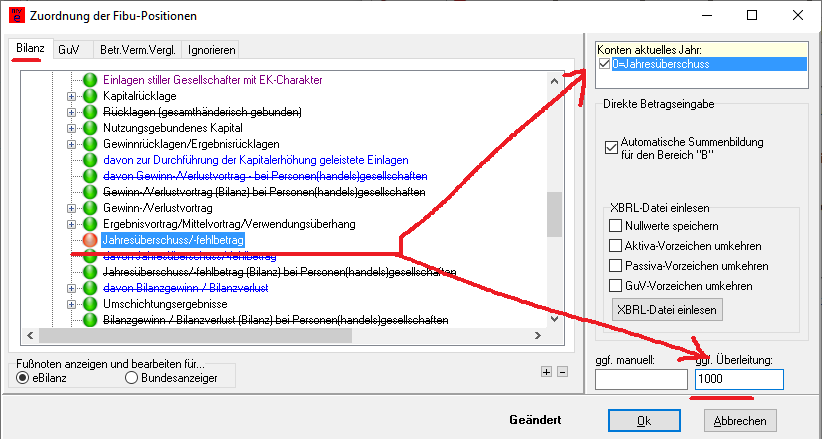This screenshot has height=439, width=822.
Task: Click red status icon beside Jahresüberschuss/-fehlbetrag
Action: pos(89,241)
